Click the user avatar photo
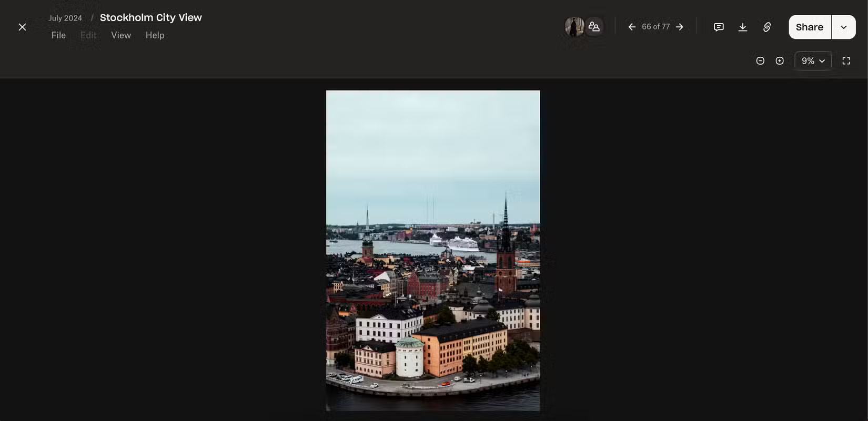 [x=574, y=27]
